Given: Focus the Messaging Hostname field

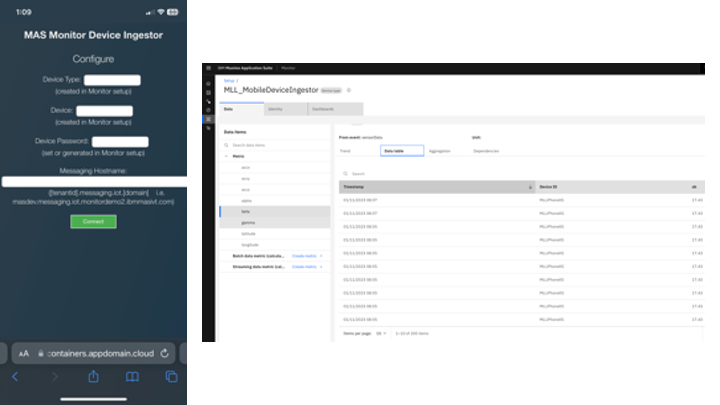Looking at the screenshot, I should 94,182.
